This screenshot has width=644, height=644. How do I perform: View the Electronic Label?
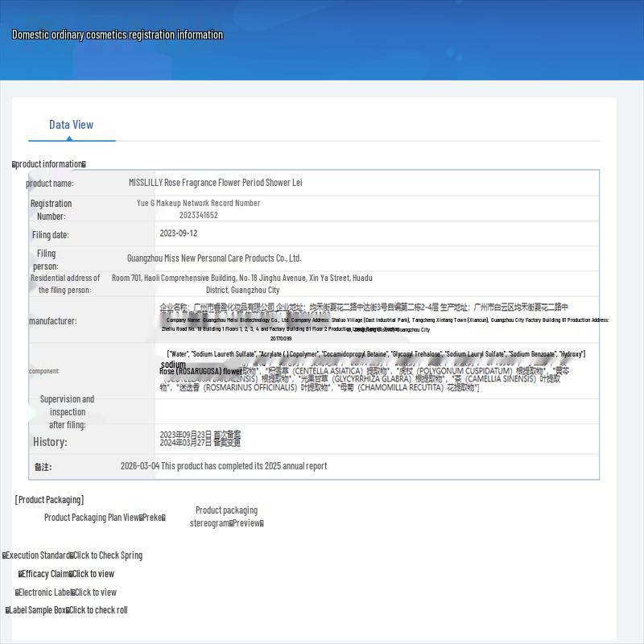click(66, 592)
